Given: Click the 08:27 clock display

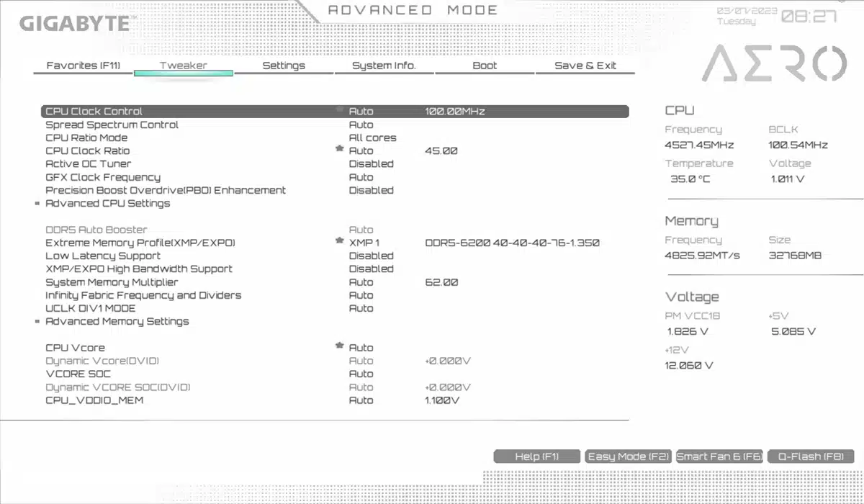Looking at the screenshot, I should (809, 17).
